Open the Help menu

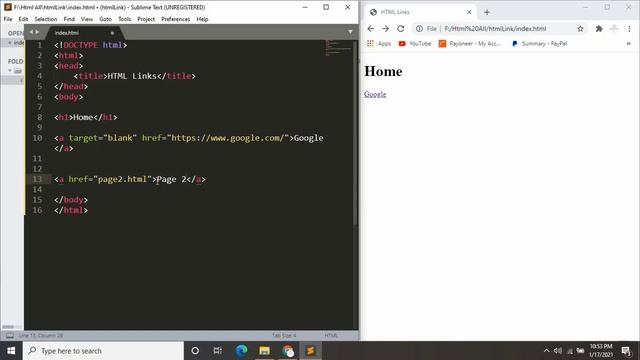click(x=202, y=19)
